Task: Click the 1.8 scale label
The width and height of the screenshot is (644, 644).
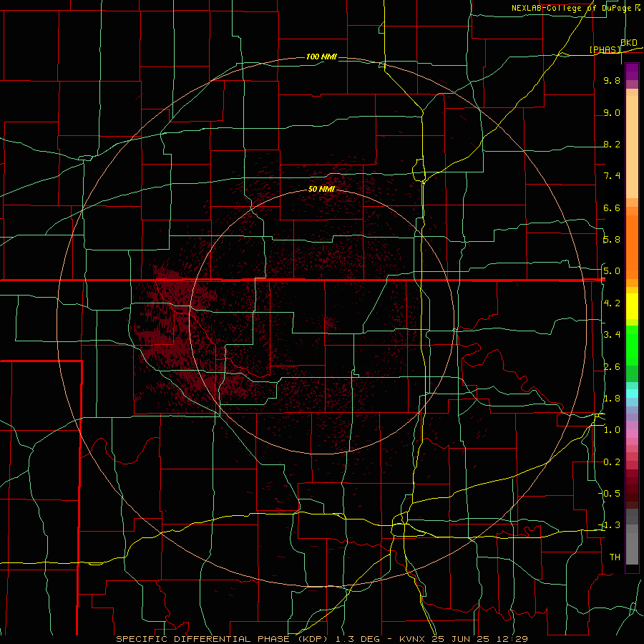Action: [x=612, y=399]
